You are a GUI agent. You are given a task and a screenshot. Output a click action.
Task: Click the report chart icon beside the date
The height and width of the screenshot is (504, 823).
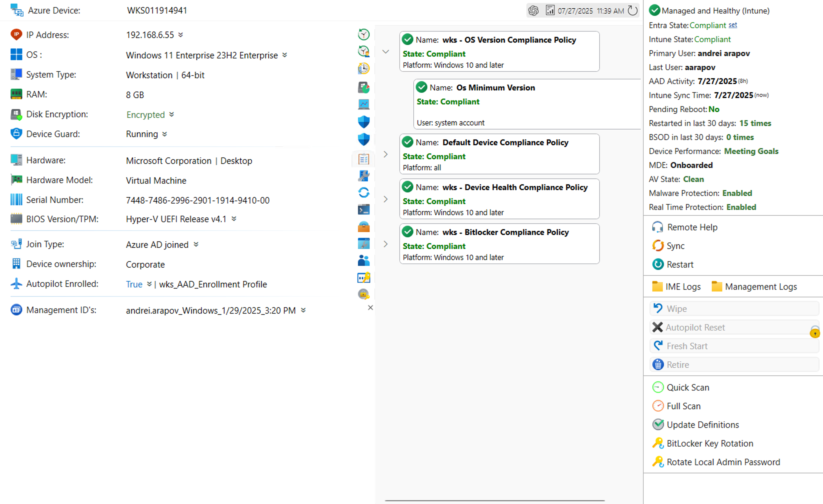point(550,10)
